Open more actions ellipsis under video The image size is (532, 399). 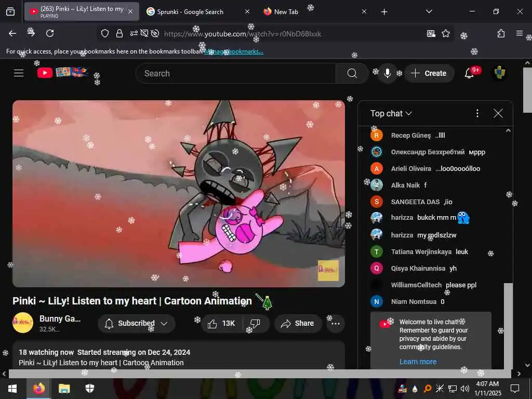[x=336, y=323]
